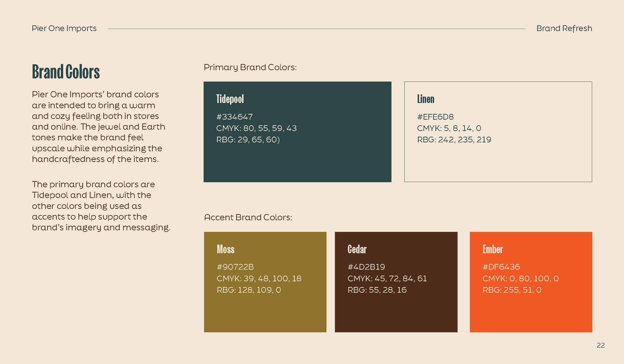The width and height of the screenshot is (624, 364).
Task: Click the Tidepool CMYK values line
Action: [256, 128]
